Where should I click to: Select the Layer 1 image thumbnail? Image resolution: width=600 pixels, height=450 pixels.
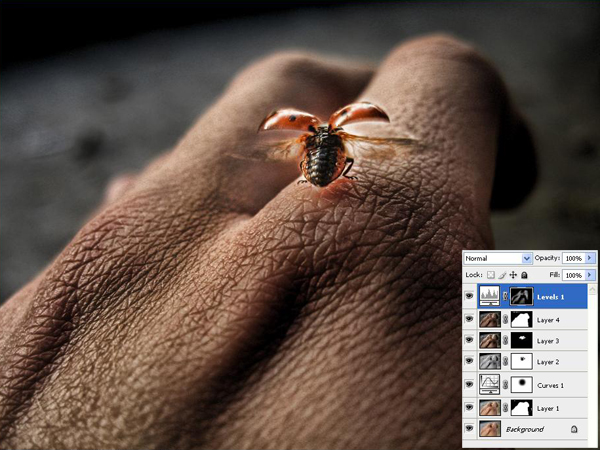pos(489,408)
